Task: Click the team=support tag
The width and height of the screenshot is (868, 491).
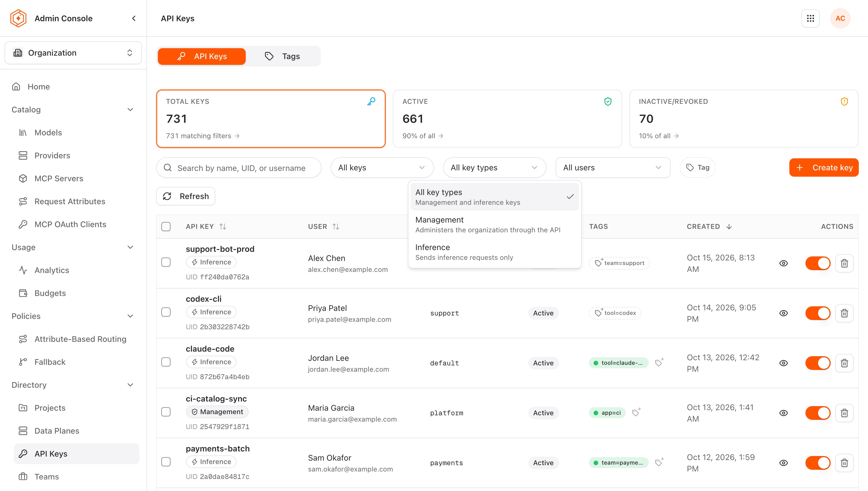Action: [619, 263]
